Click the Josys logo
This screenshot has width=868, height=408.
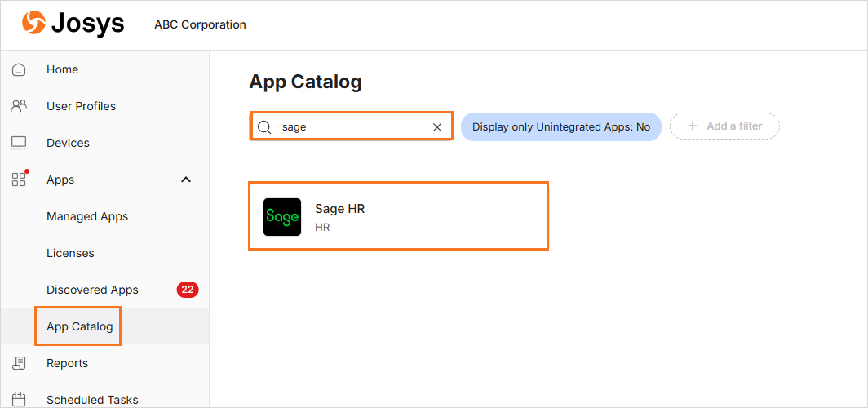pyautogui.click(x=73, y=24)
